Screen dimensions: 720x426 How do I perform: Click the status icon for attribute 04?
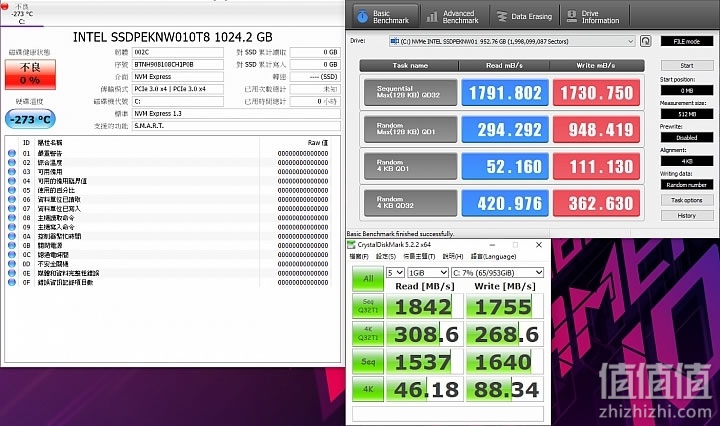(x=12, y=181)
